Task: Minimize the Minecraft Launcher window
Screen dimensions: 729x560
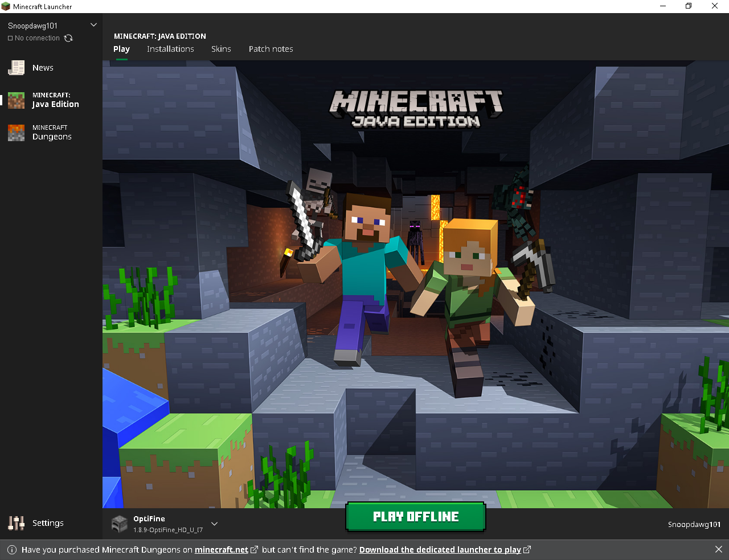Action: coord(663,6)
